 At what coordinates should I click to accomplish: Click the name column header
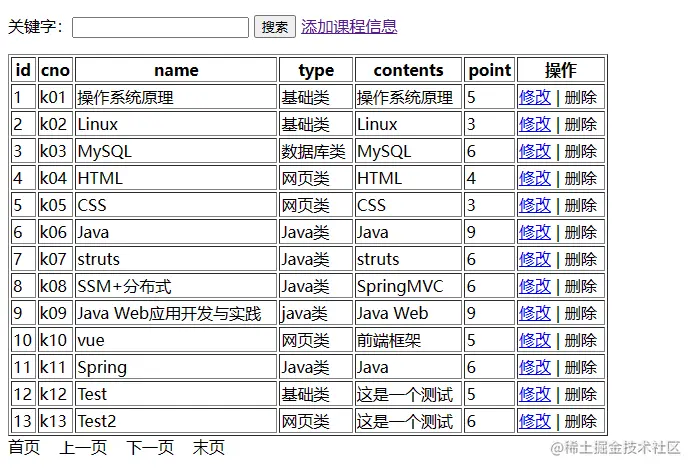176,70
